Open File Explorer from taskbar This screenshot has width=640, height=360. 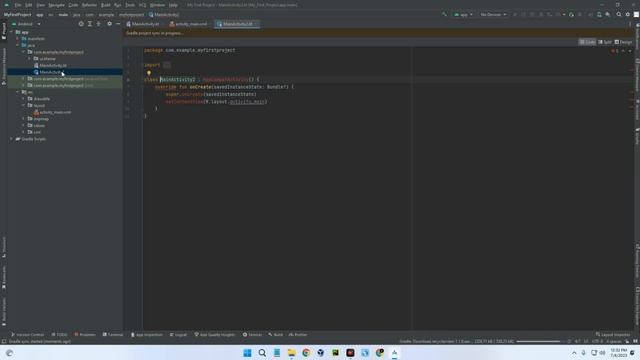pos(291,353)
